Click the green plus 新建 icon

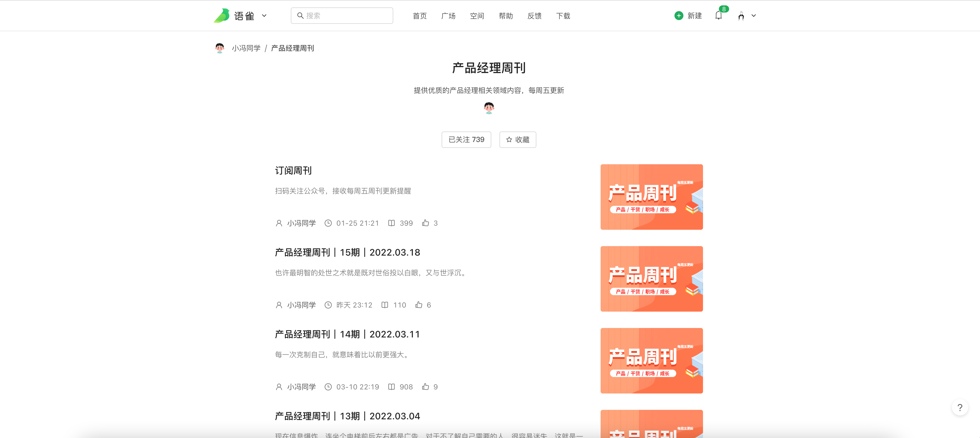pos(679,16)
